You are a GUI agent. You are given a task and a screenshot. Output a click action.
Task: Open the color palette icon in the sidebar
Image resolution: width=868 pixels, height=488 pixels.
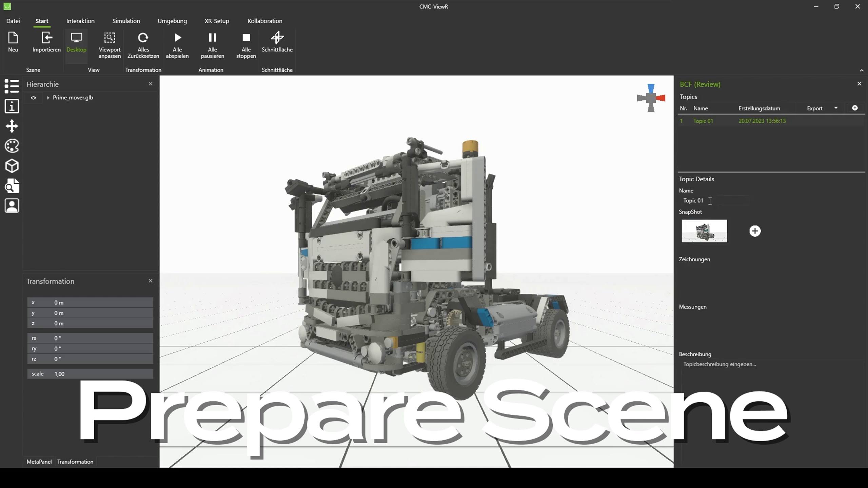12,146
